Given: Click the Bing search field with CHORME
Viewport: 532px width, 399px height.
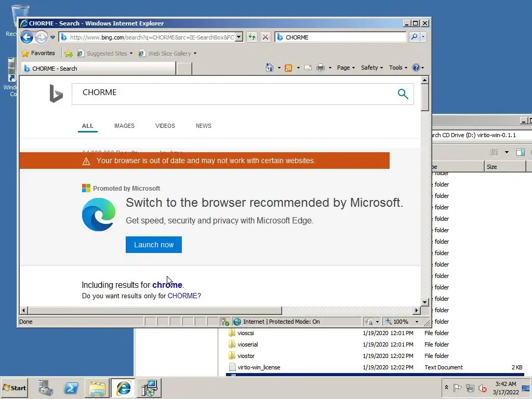Looking at the screenshot, I should coord(234,94).
